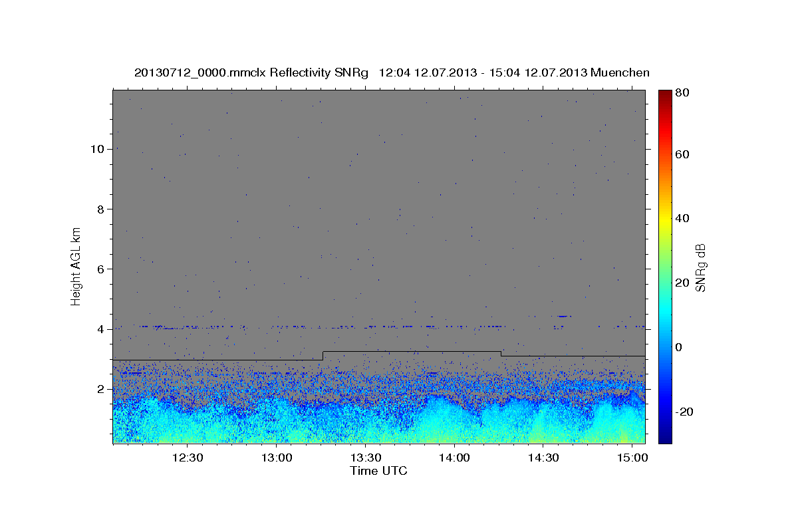The height and width of the screenshot is (532, 798).
Task: Click the height tick label 2
Action: tap(101, 389)
